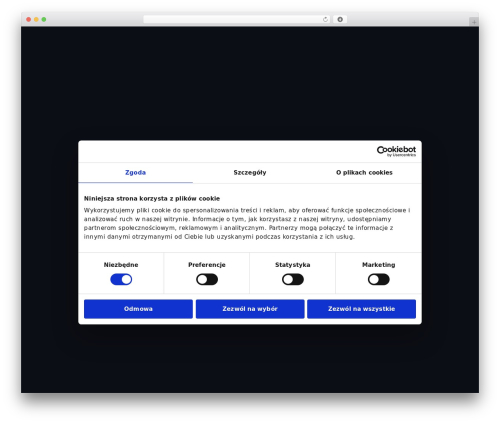Click the Statystyka label
The image size is (500, 423).
coord(293,265)
